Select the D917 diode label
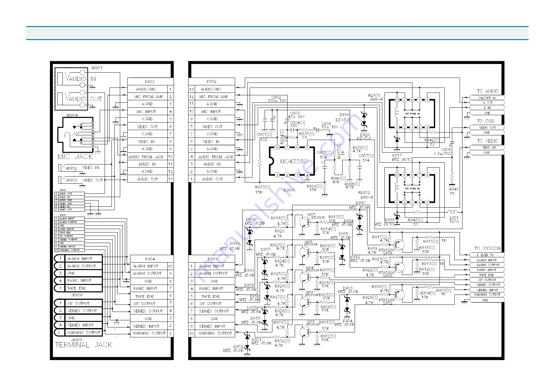555x392 pixels. click(x=397, y=155)
